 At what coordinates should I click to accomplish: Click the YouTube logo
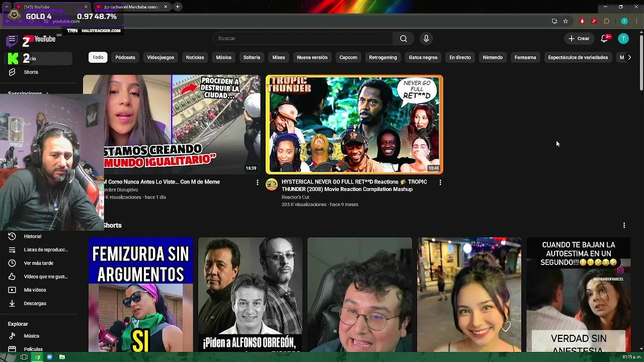[x=44, y=39]
